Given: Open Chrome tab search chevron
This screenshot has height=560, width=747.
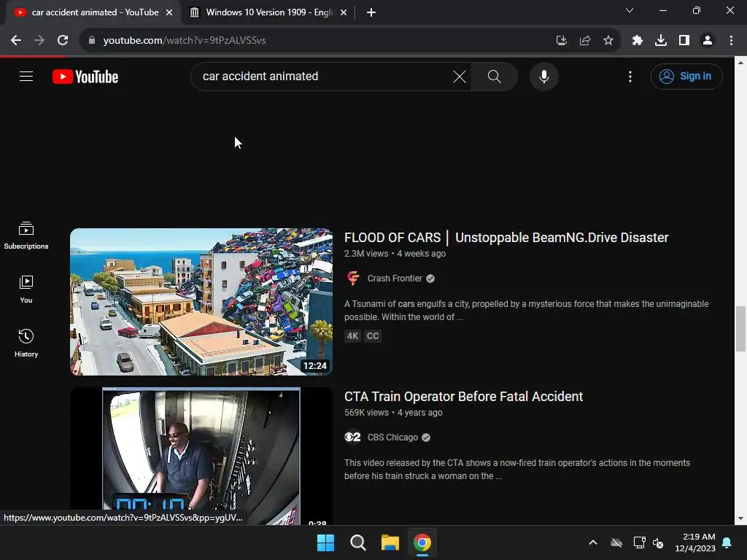Looking at the screenshot, I should [x=630, y=10].
